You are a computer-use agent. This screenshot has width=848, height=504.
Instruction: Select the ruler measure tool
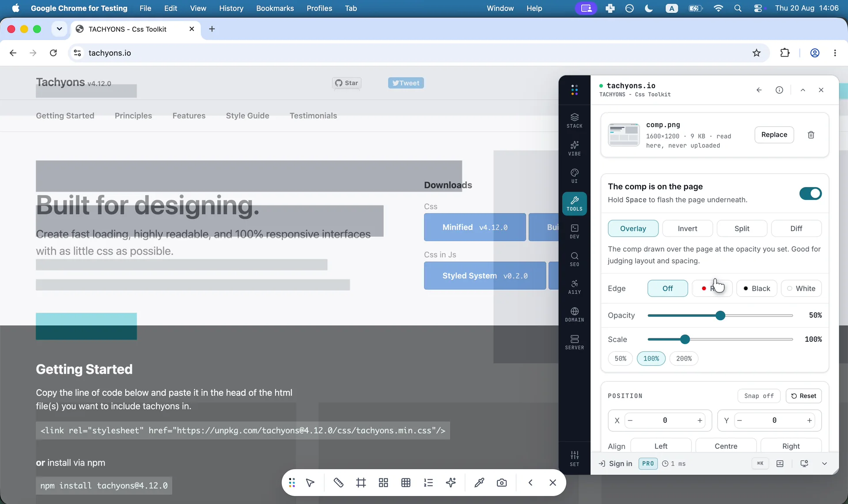click(x=338, y=483)
